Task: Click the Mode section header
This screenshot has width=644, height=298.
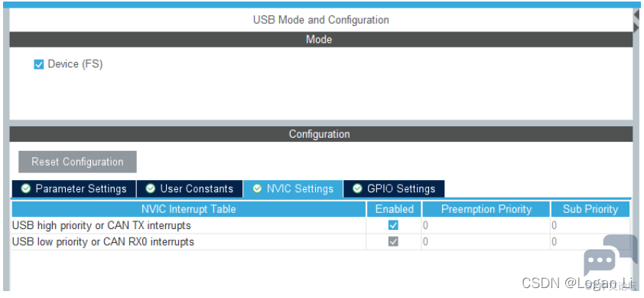Action: [x=320, y=40]
